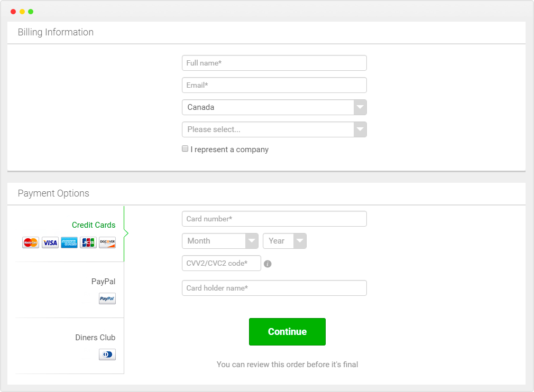Screen dimensions: 534x392
Task: Focus the CVV2/CVC2 code field
Action: 222,263
